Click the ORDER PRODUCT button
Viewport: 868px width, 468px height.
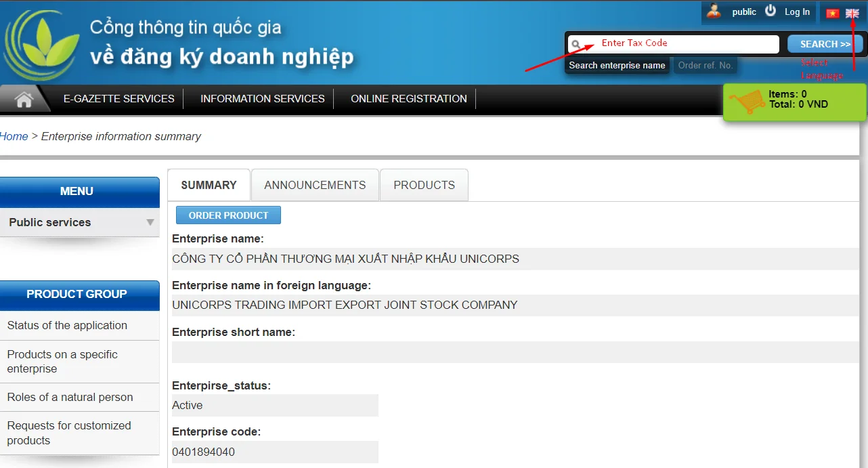228,215
